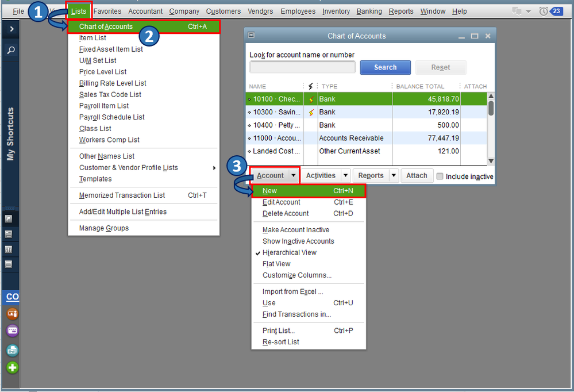Click the accounts list scrollbar thumb
The image size is (574, 392).
tap(491, 108)
